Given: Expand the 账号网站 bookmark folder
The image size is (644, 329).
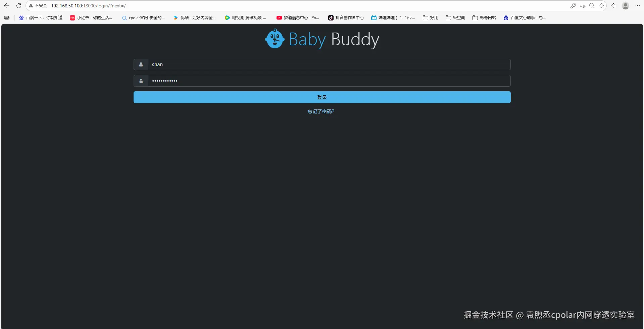Looking at the screenshot, I should click(x=484, y=18).
